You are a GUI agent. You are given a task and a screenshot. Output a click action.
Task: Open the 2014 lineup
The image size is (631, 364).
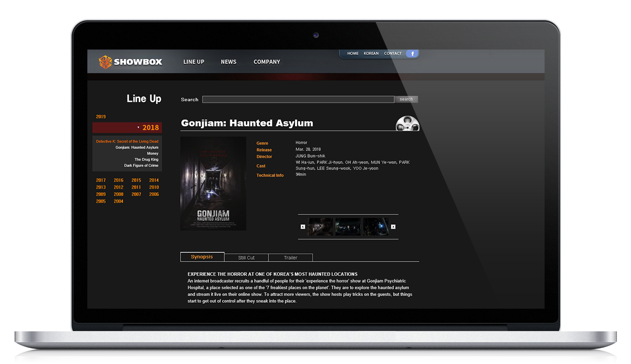pyautogui.click(x=154, y=181)
